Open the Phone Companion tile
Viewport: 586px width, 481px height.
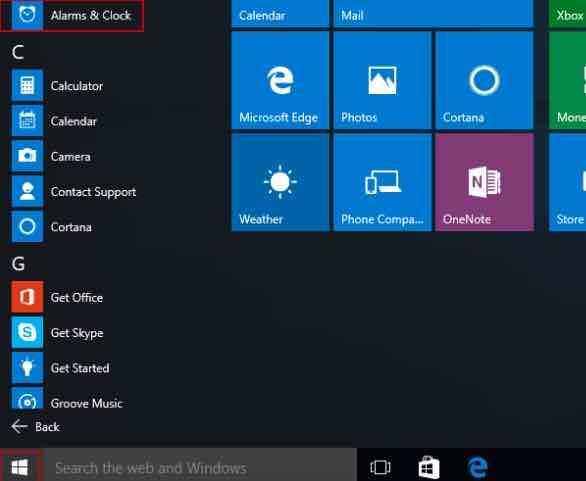382,182
